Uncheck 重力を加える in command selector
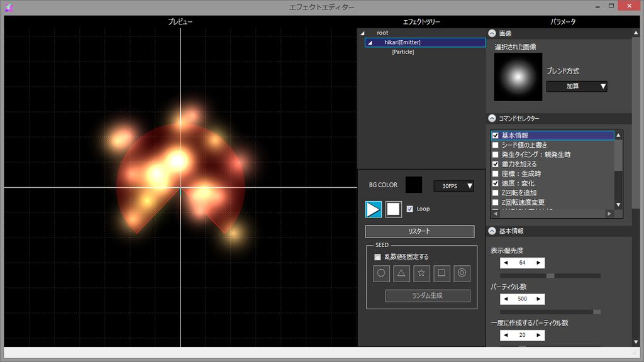 pyautogui.click(x=496, y=164)
